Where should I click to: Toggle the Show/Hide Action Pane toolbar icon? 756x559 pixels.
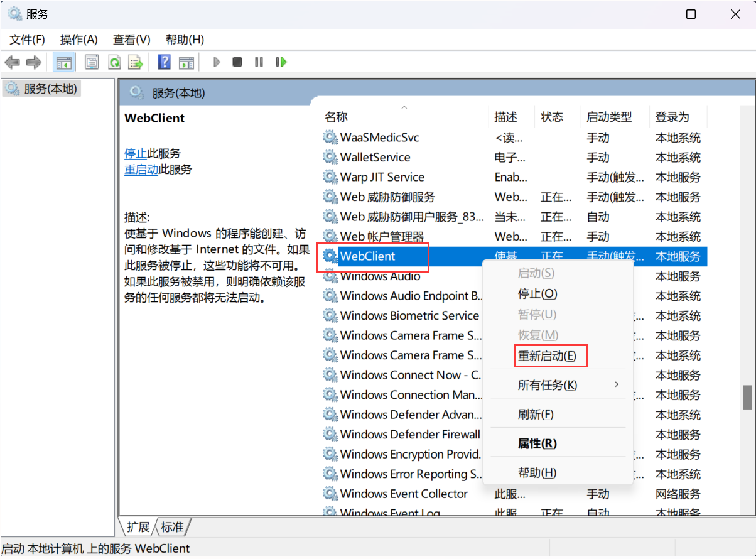pyautogui.click(x=186, y=62)
